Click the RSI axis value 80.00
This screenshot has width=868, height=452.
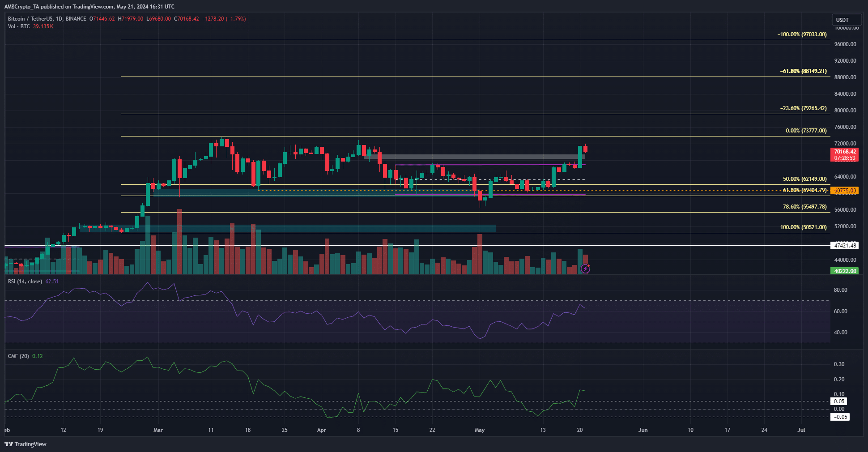click(x=840, y=290)
